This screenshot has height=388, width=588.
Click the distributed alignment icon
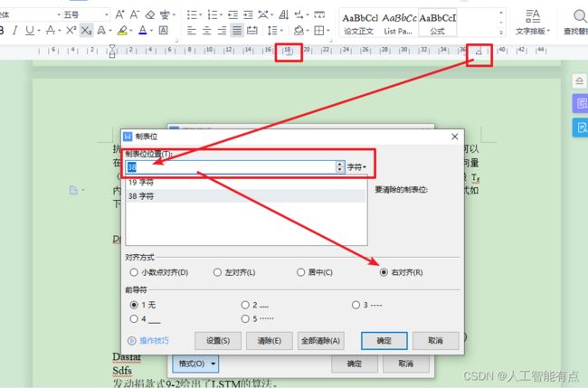tap(252, 31)
